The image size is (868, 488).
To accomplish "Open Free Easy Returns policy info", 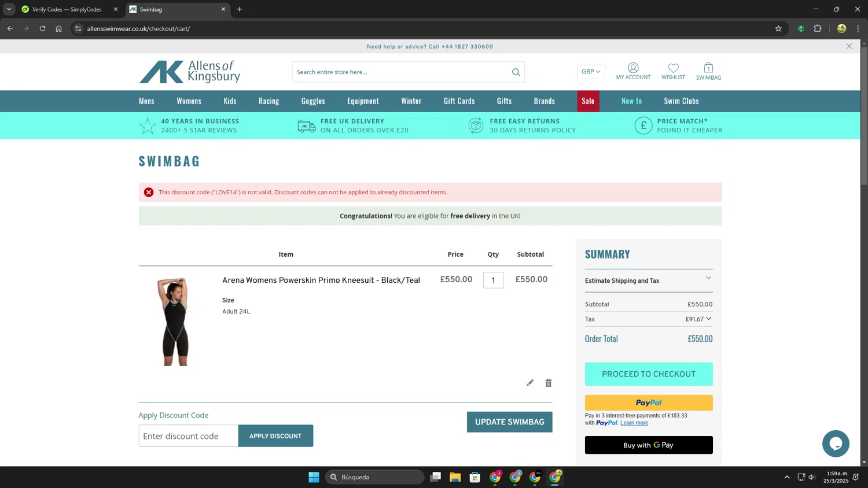I will tap(522, 125).
